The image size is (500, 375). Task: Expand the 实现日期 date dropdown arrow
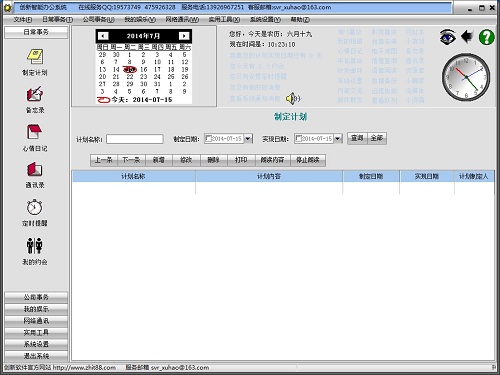coord(338,138)
